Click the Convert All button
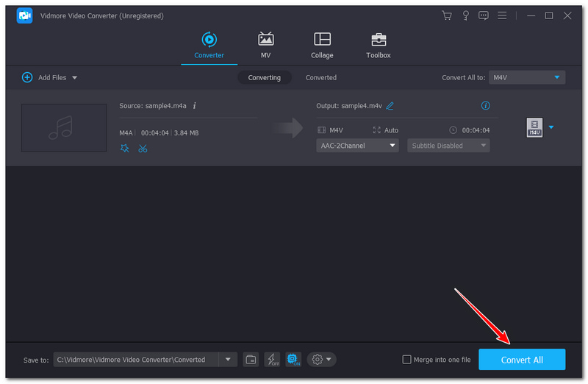Viewport: 588px width, 384px height. (x=522, y=360)
